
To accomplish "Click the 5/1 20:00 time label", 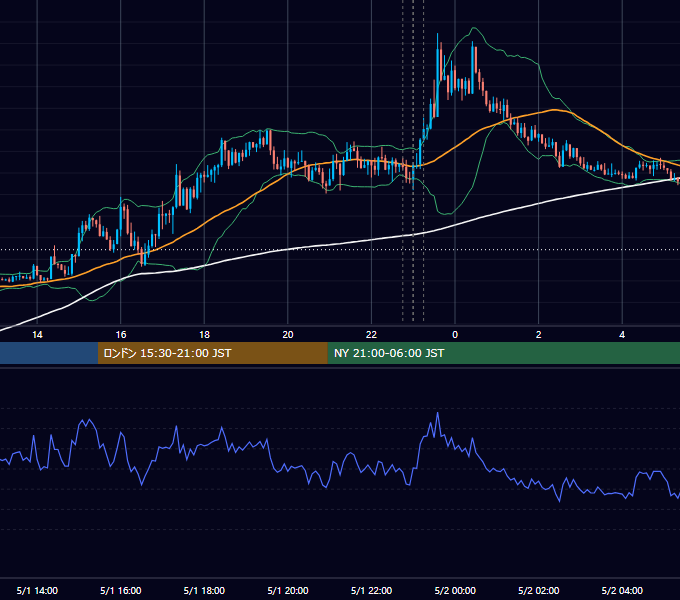I will (288, 590).
